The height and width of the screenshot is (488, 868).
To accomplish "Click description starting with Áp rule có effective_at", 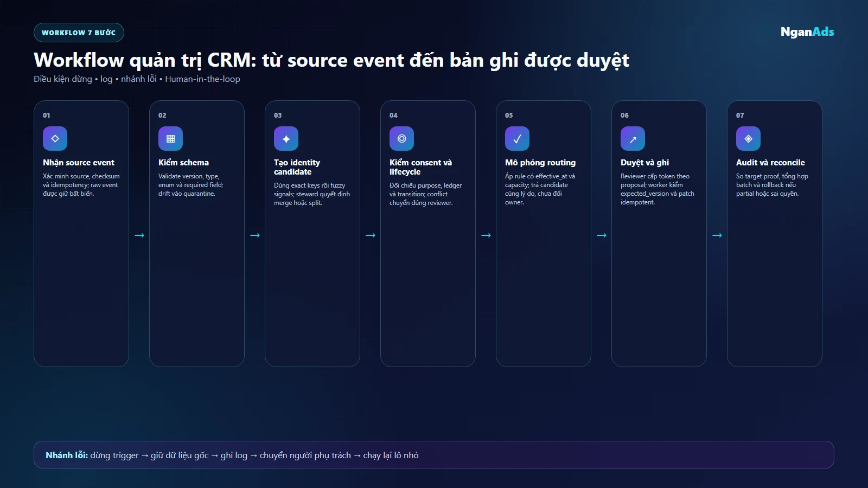I will 540,189.
